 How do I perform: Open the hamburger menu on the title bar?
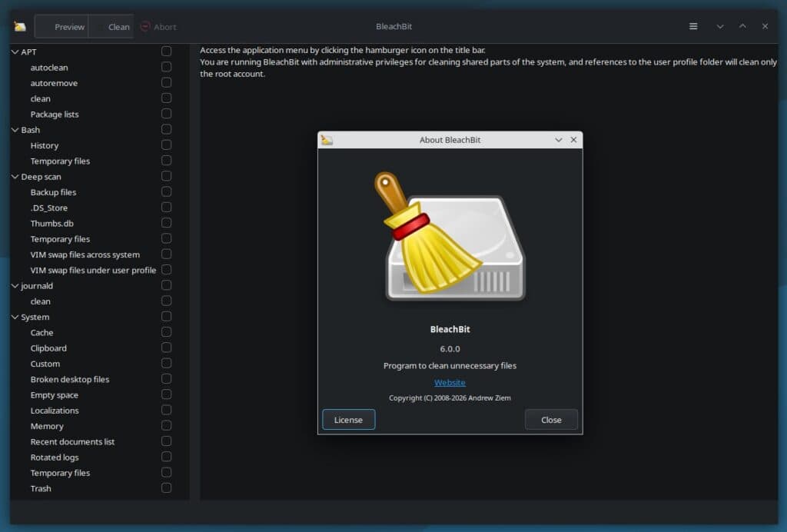click(x=692, y=25)
